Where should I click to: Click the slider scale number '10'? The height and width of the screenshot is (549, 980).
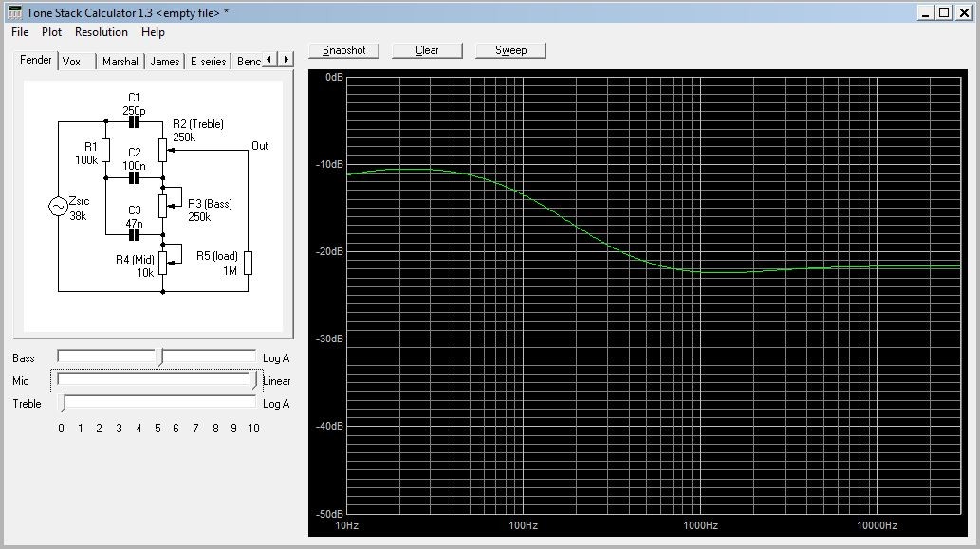click(x=253, y=429)
